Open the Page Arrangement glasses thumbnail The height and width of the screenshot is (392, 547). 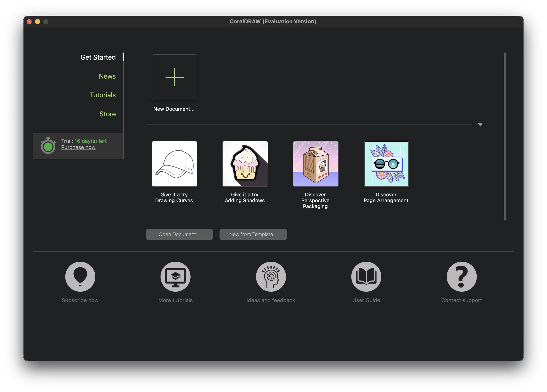tap(386, 164)
